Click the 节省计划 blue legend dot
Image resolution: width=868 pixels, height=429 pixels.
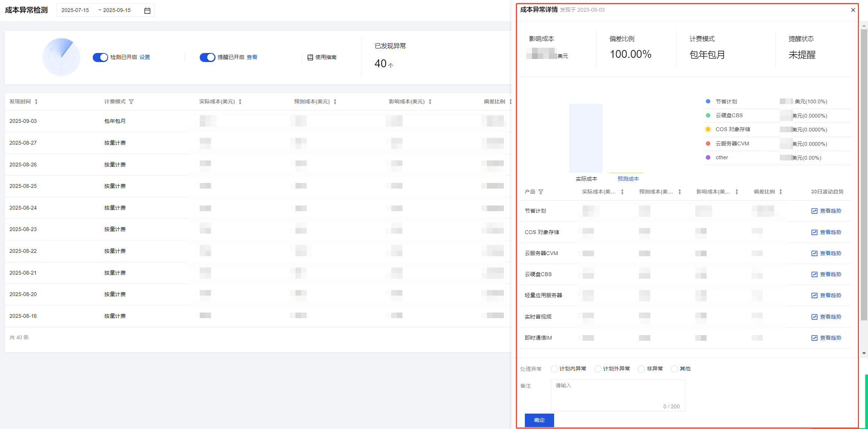(708, 101)
